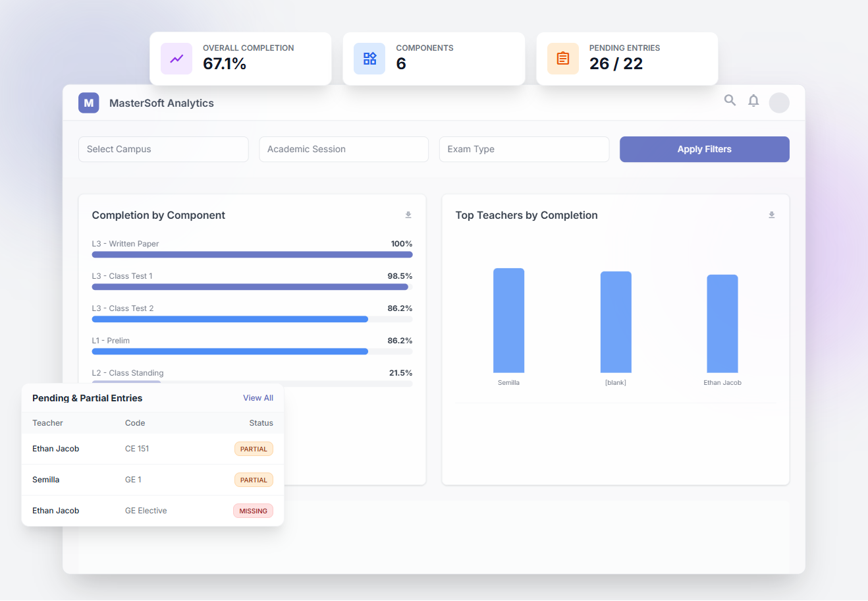Open the Select Campus dropdown
This screenshot has width=868, height=601.
coord(163,150)
